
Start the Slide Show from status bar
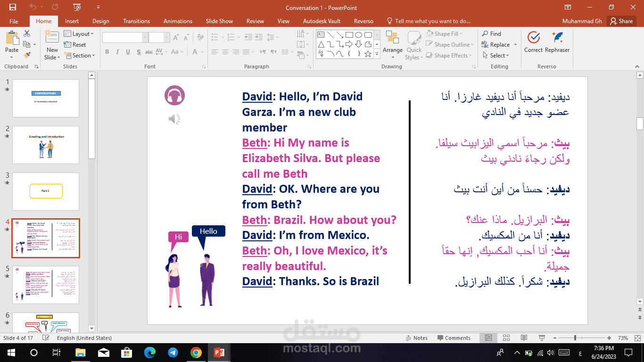(x=541, y=338)
